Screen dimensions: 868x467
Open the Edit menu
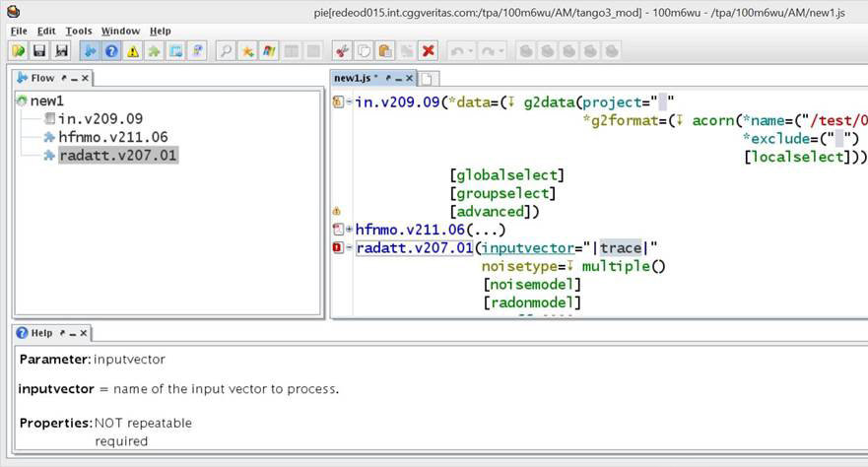pos(46,31)
